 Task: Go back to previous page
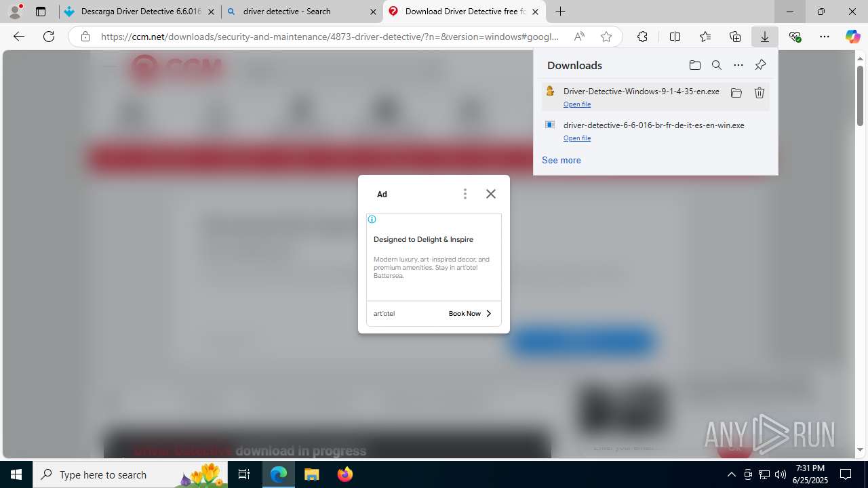[19, 37]
